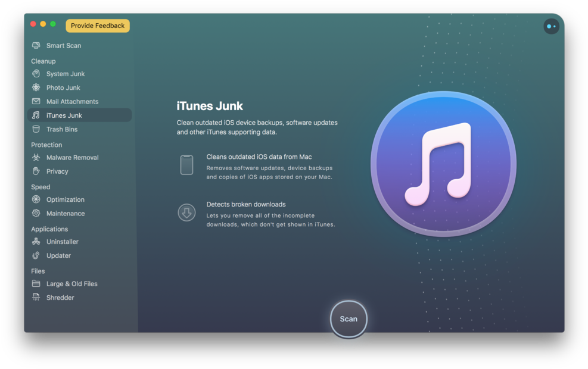The image size is (588, 369).
Task: Switch to the Shredder module
Action: click(79, 298)
